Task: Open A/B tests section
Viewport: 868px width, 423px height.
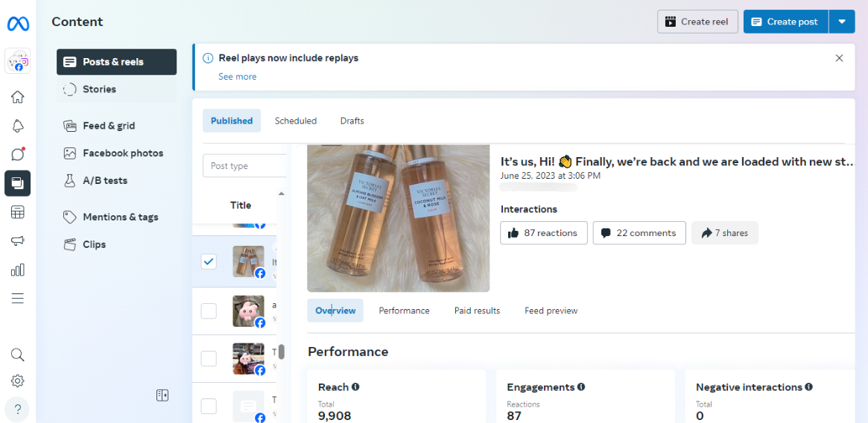Action: point(116,180)
